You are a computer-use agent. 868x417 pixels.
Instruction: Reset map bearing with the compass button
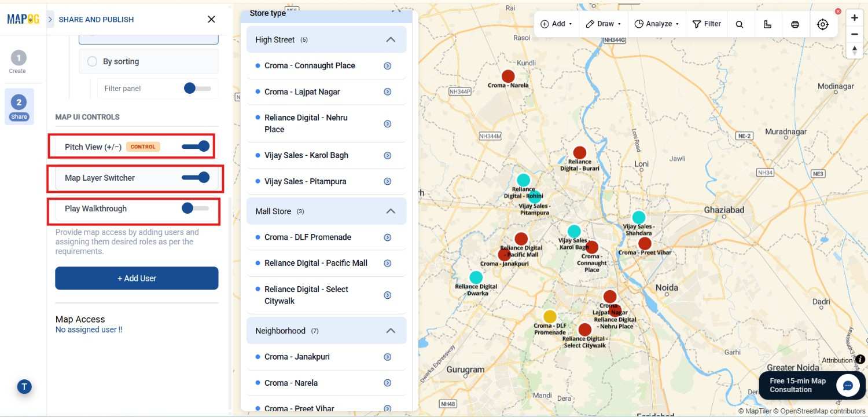click(x=855, y=50)
